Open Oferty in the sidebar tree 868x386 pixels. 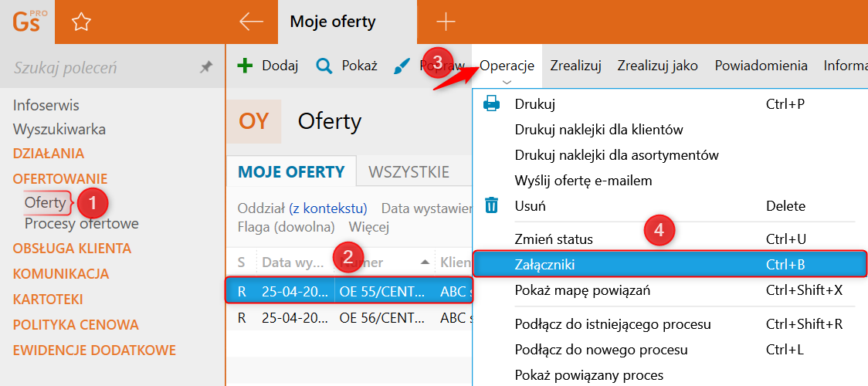click(45, 202)
